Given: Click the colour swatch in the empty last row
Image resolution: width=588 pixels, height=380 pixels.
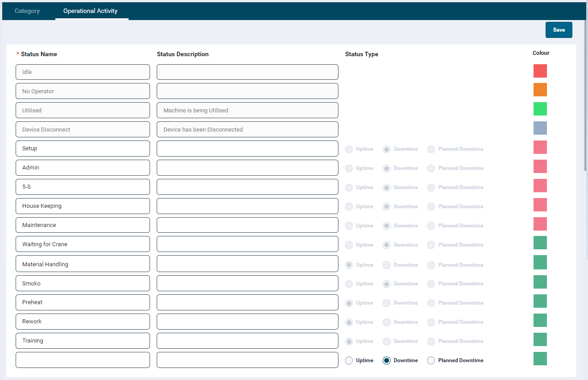Looking at the screenshot, I should click(x=540, y=359).
